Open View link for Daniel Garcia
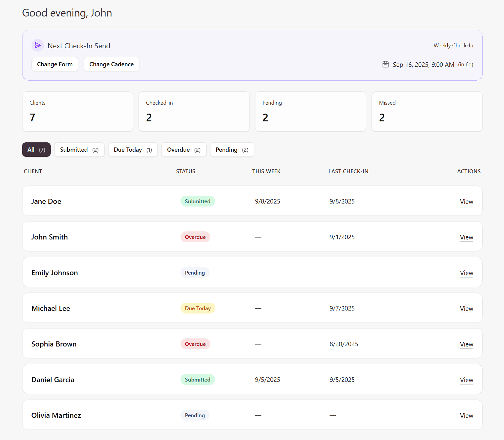This screenshot has height=440, width=504. coord(467,380)
